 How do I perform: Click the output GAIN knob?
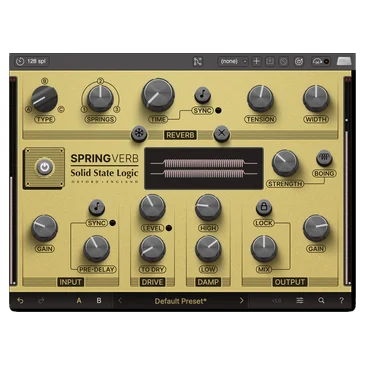(316, 228)
